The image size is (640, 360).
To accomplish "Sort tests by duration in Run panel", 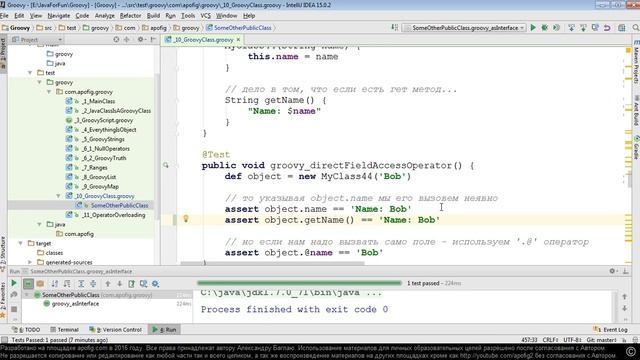I will [x=67, y=283].
